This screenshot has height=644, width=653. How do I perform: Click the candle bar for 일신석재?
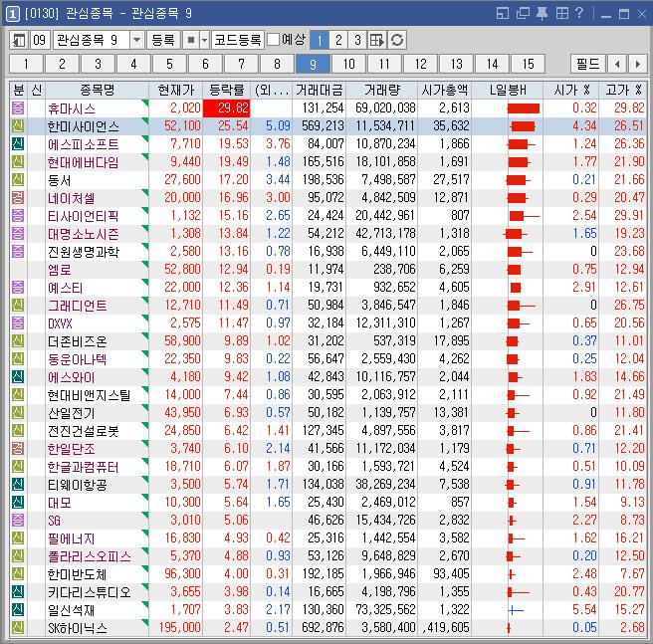pyautogui.click(x=516, y=610)
